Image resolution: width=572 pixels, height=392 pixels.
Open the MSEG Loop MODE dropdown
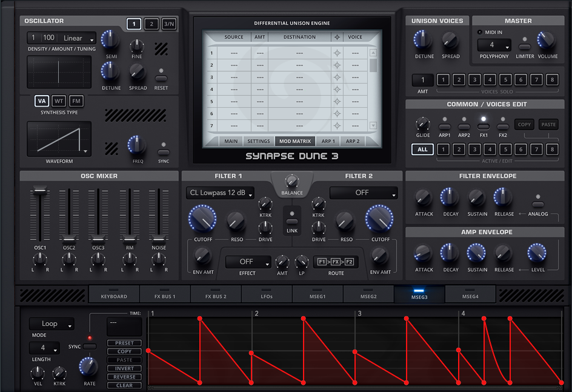(52, 324)
